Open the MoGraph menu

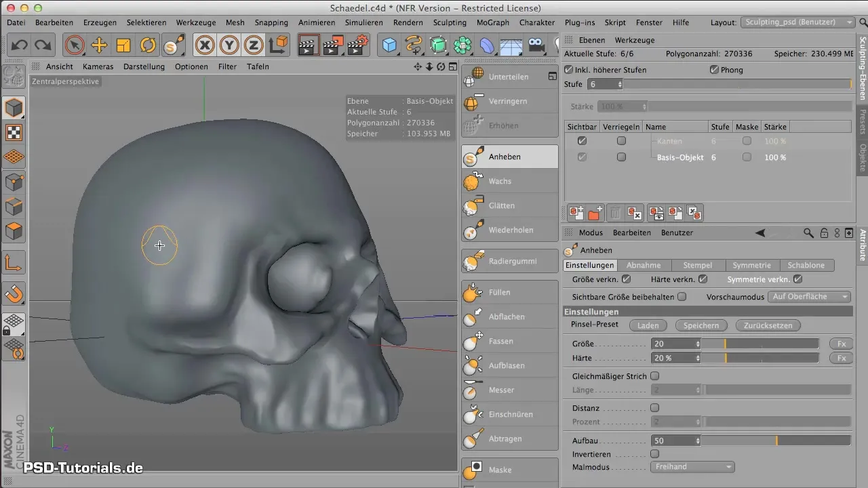(x=493, y=22)
